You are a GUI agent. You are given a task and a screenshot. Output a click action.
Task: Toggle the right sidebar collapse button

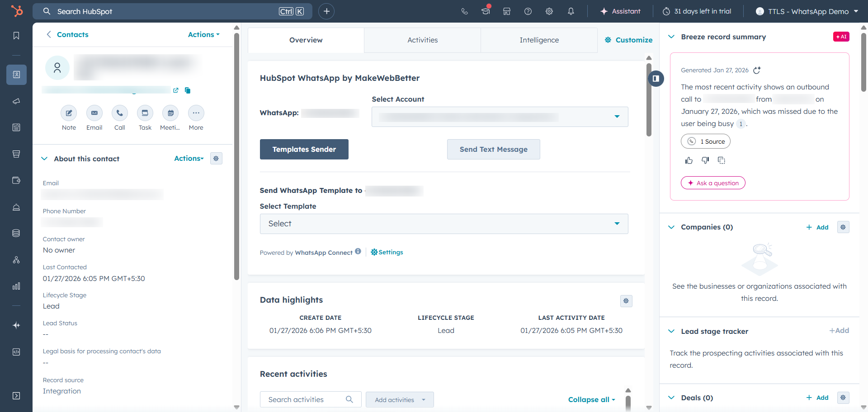(x=656, y=79)
